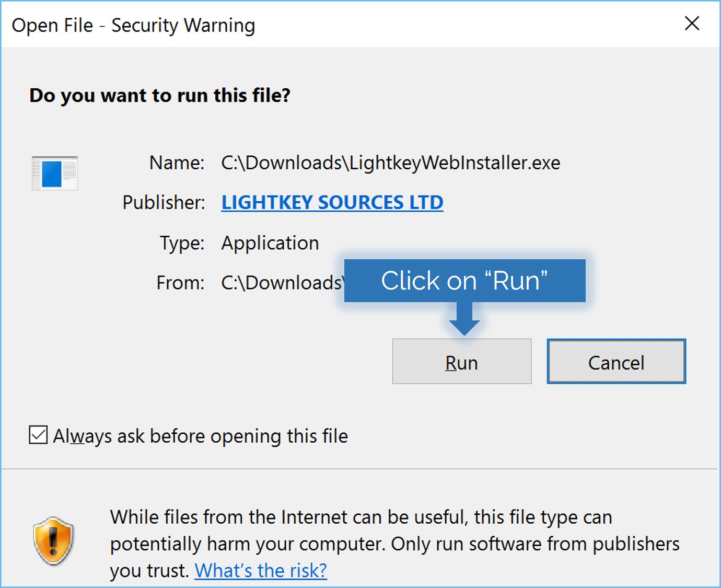Open the "What's the risk?" link
Screen dimensions: 721x588
click(261, 570)
